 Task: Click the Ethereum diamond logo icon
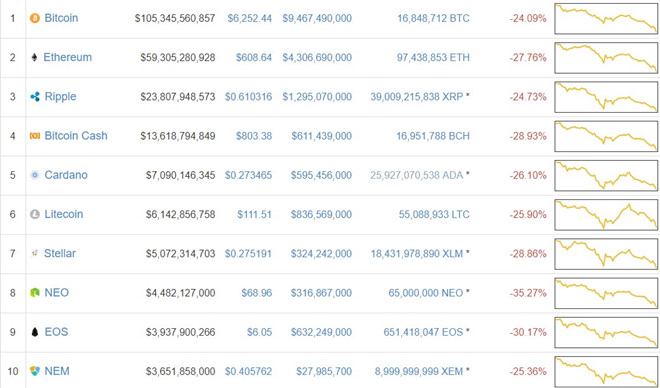pyautogui.click(x=35, y=57)
